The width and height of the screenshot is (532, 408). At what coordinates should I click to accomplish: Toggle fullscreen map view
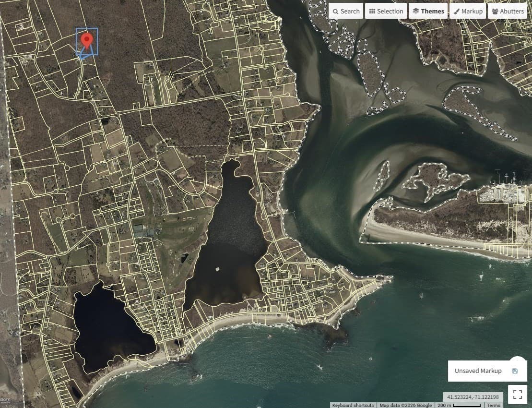pos(518,395)
